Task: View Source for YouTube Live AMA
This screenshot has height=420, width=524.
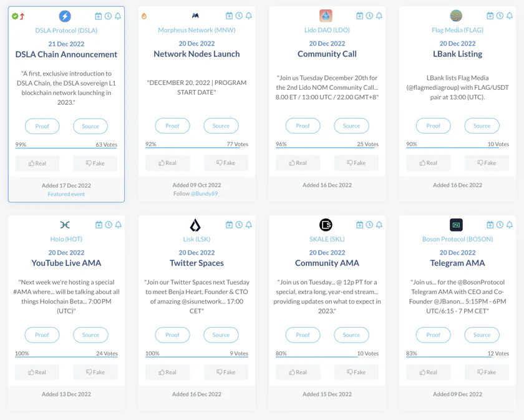Action: point(90,335)
